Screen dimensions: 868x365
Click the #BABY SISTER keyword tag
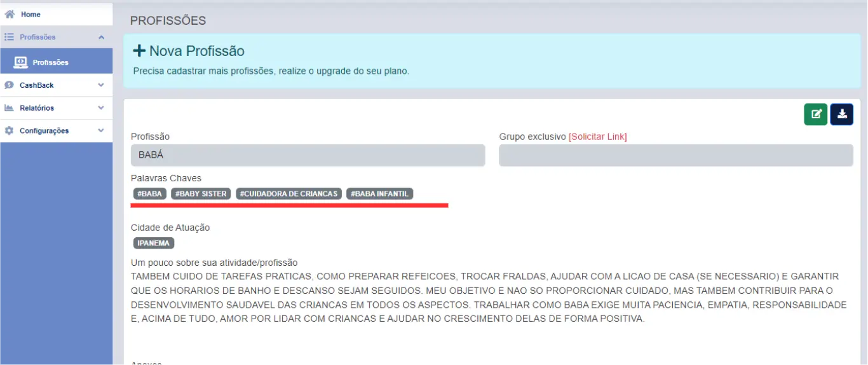(x=201, y=194)
